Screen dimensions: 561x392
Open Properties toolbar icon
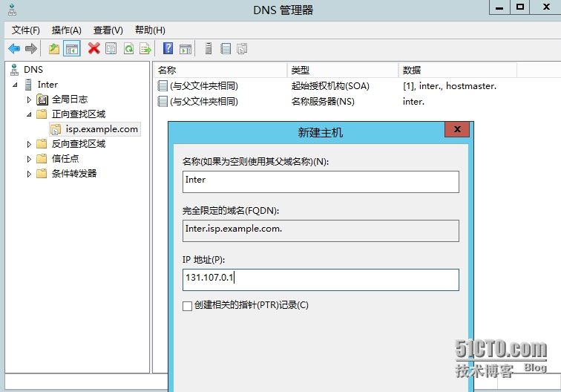click(111, 48)
